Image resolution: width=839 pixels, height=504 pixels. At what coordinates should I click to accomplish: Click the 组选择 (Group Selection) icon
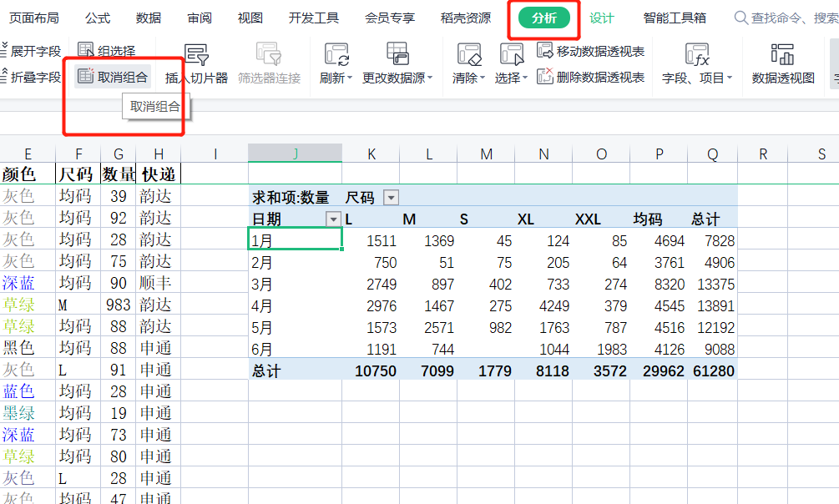point(86,51)
